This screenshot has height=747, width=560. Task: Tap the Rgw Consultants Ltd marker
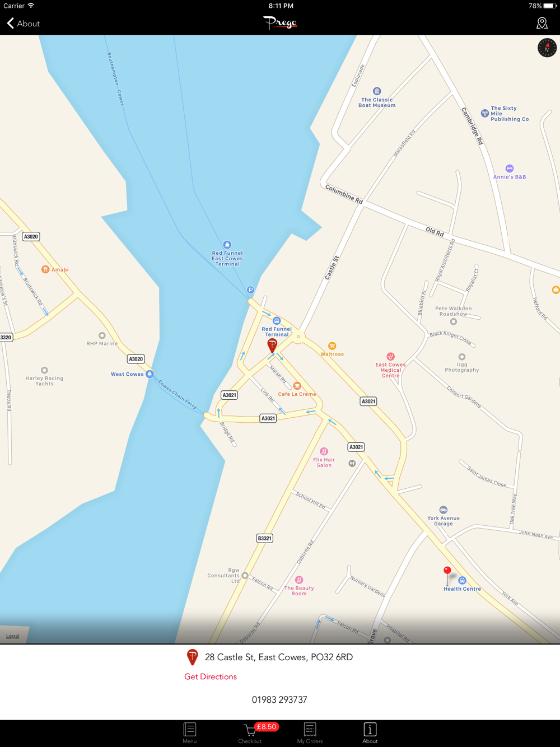pos(245,576)
